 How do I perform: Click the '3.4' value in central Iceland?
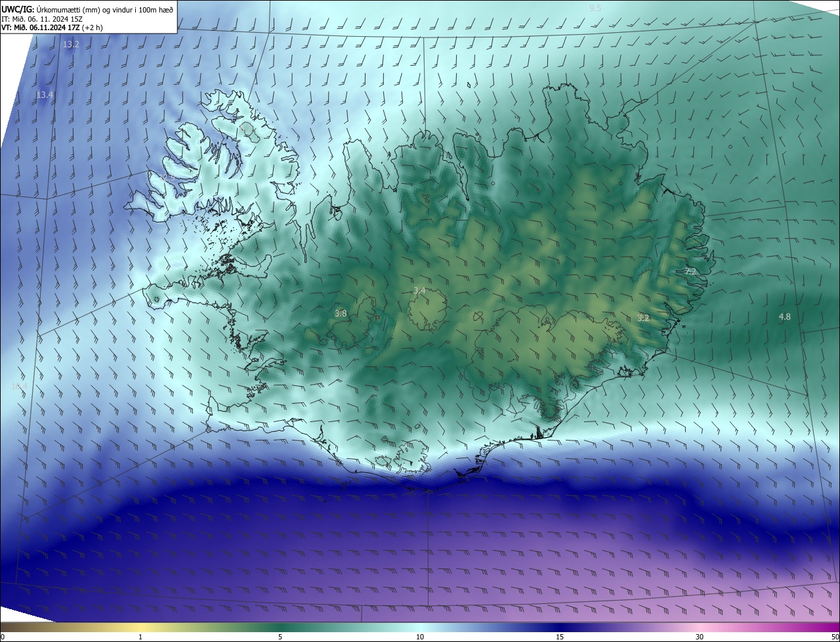coord(419,290)
